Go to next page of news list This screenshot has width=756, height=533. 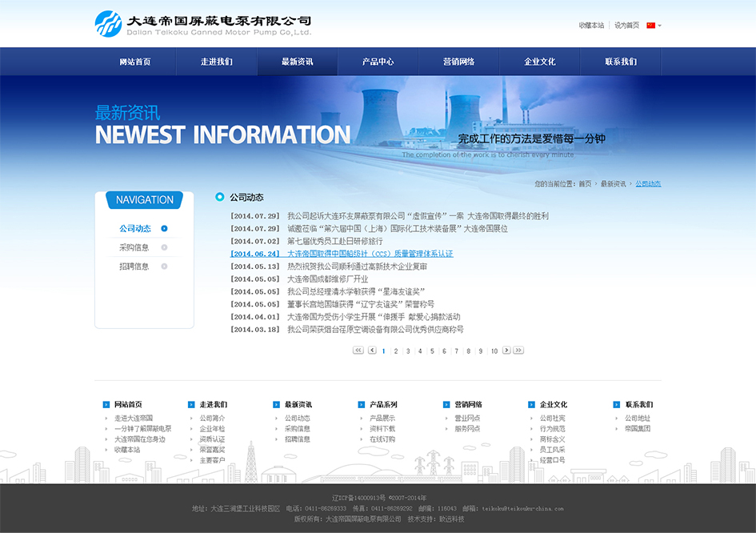coord(506,351)
